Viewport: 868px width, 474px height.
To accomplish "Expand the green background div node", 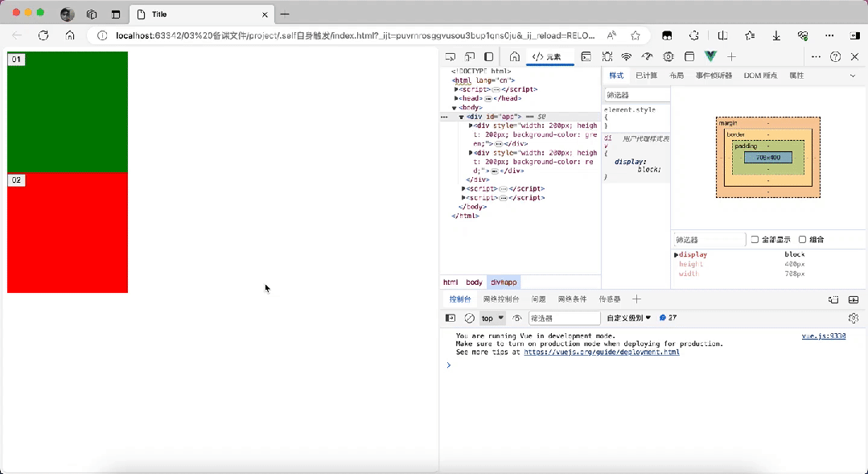I will click(x=471, y=126).
